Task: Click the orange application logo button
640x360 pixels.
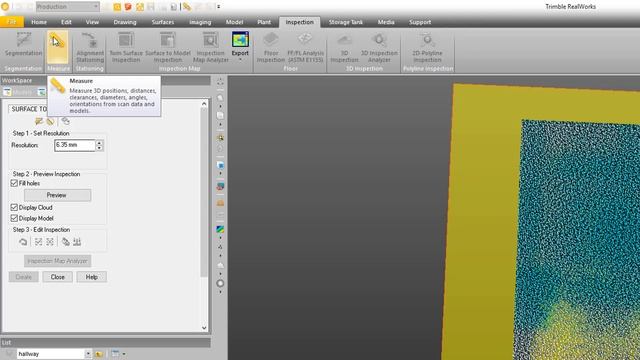Action: 5,7
